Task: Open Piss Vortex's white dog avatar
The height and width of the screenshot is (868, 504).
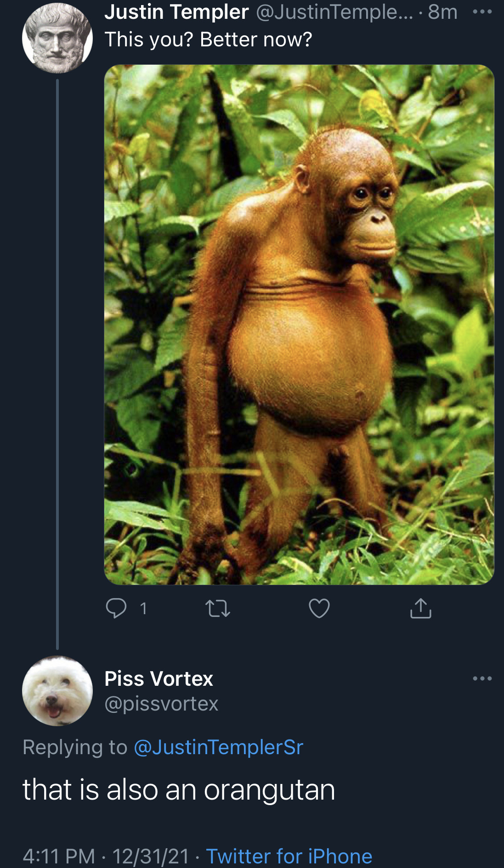Action: pos(57,691)
